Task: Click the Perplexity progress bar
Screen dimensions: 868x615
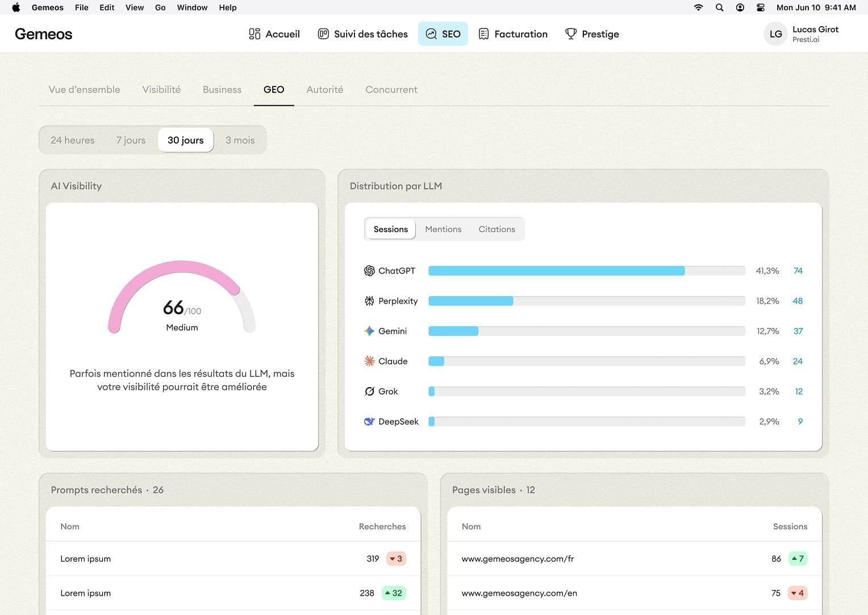Action: pyautogui.click(x=587, y=301)
